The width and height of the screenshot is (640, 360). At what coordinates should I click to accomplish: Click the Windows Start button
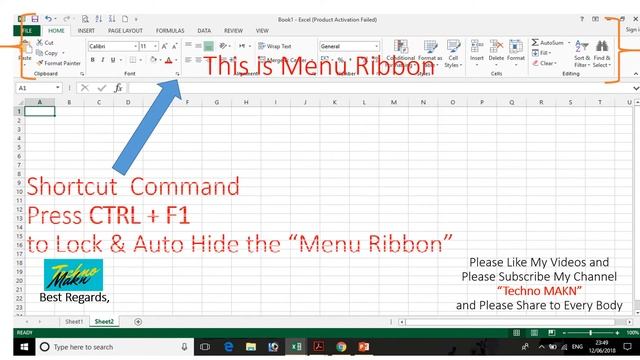coord(24,347)
